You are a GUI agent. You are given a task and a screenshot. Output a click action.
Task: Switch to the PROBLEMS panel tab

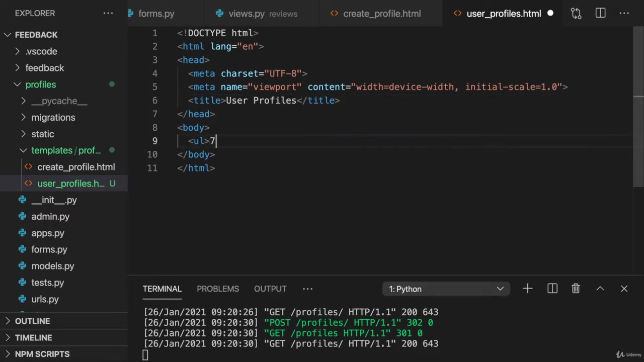(217, 289)
